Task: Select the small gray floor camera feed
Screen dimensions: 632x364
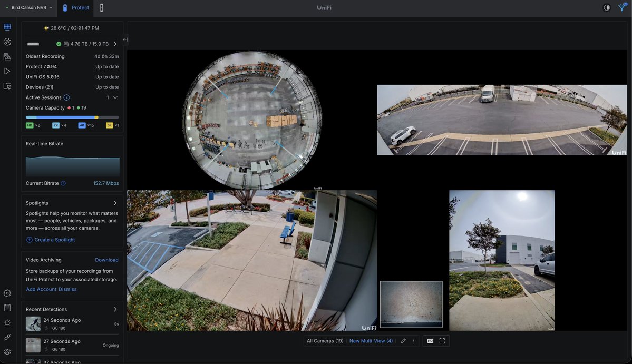Action: (x=411, y=304)
